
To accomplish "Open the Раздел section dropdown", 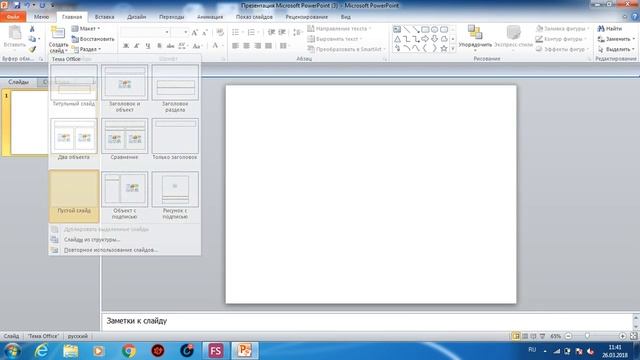I will tap(87, 49).
